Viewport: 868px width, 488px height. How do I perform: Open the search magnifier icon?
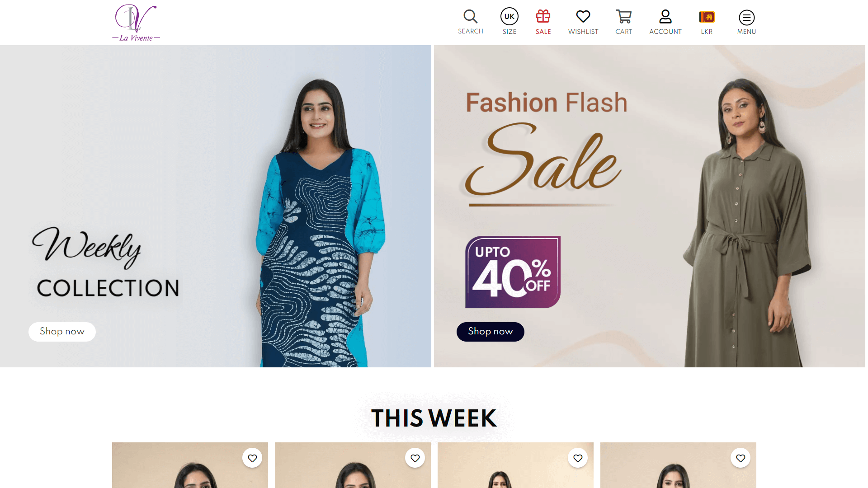click(x=470, y=17)
